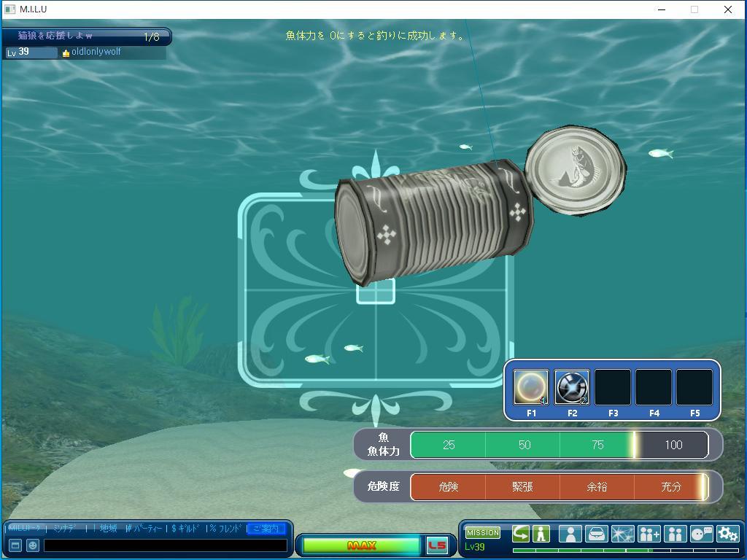
Task: Click the yellow fishing hint text
Action: 374,35
